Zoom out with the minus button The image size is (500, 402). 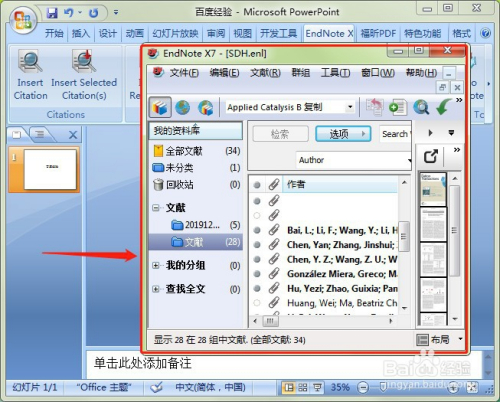click(363, 387)
